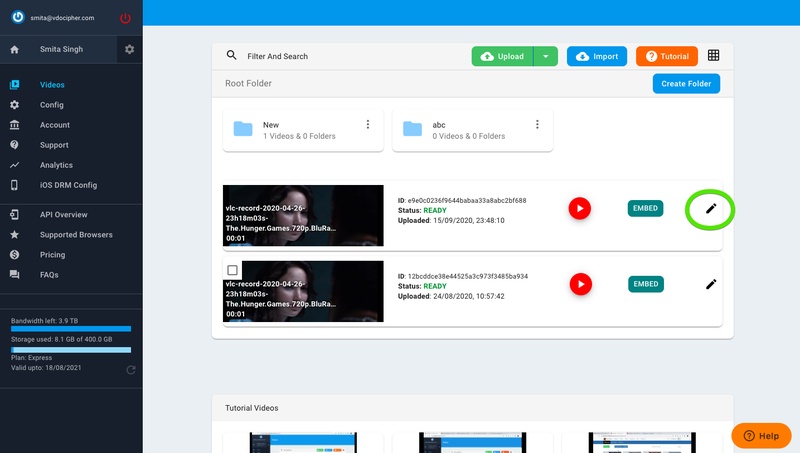This screenshot has height=453, width=800.
Task: Edit the video uploaded 15/09/2020 with pencil
Action: [711, 208]
